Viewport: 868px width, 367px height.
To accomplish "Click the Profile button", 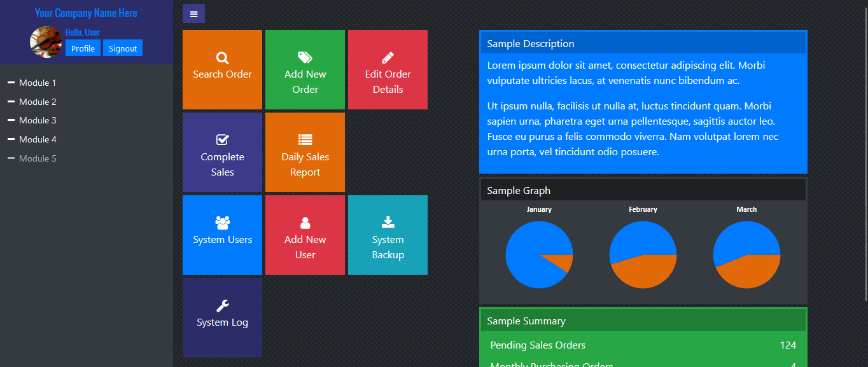I will [83, 48].
